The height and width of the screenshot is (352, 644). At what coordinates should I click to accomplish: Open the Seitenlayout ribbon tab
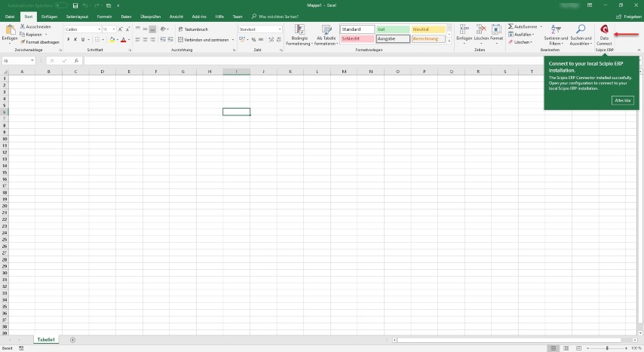coord(76,16)
